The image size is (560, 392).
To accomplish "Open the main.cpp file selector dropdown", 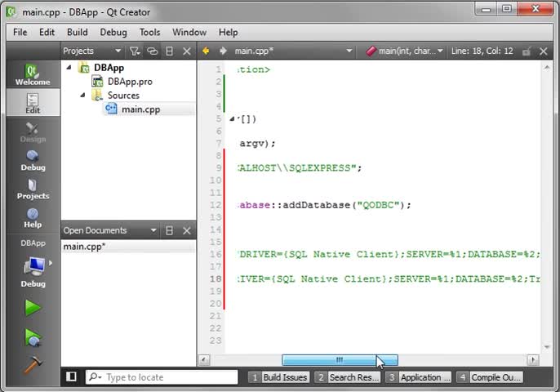I will pyautogui.click(x=293, y=51).
